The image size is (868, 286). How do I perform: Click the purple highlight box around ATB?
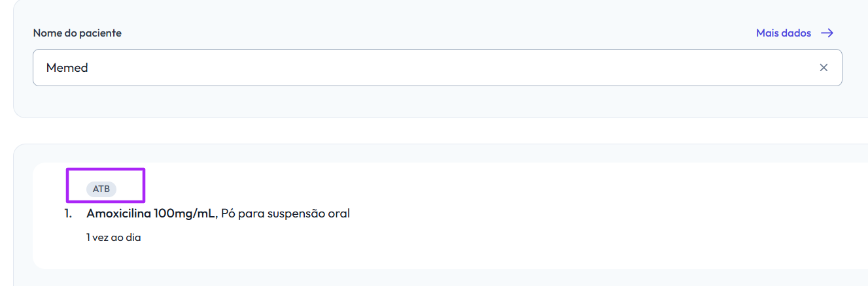(x=105, y=185)
